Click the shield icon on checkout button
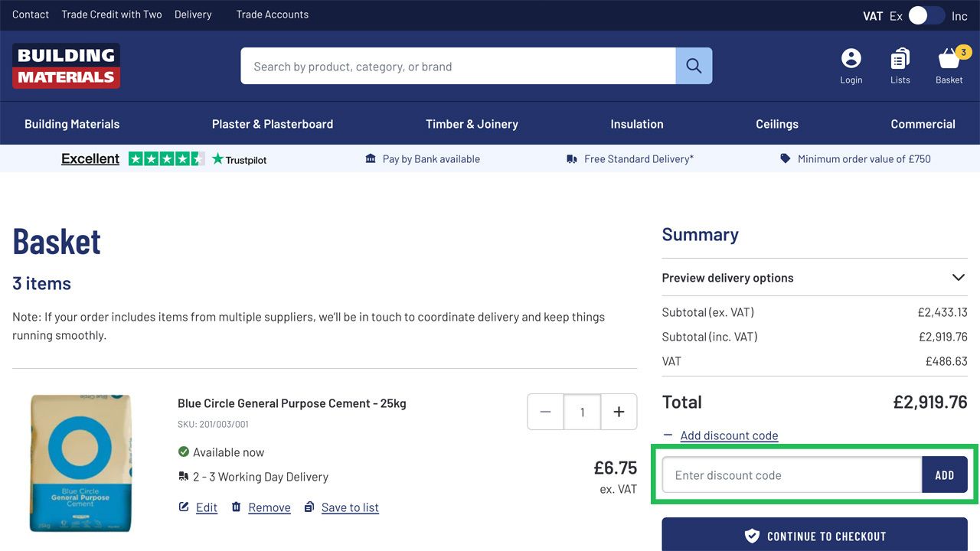 [x=752, y=536]
